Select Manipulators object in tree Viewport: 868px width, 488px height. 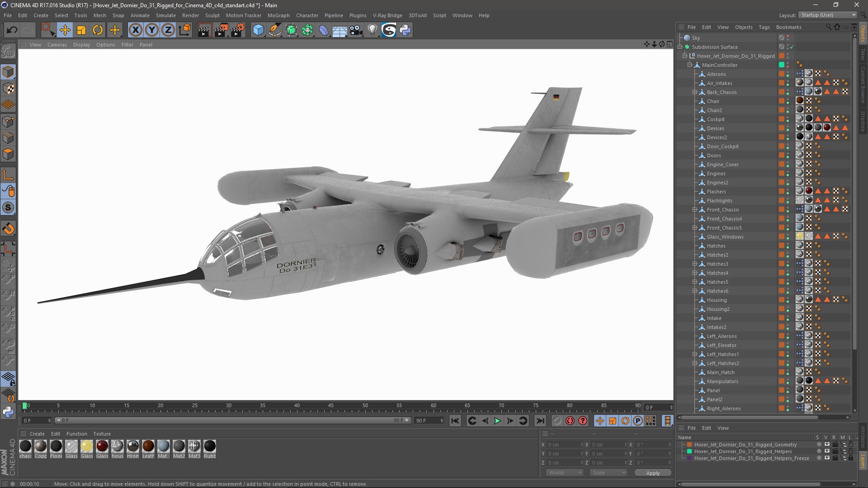point(722,381)
